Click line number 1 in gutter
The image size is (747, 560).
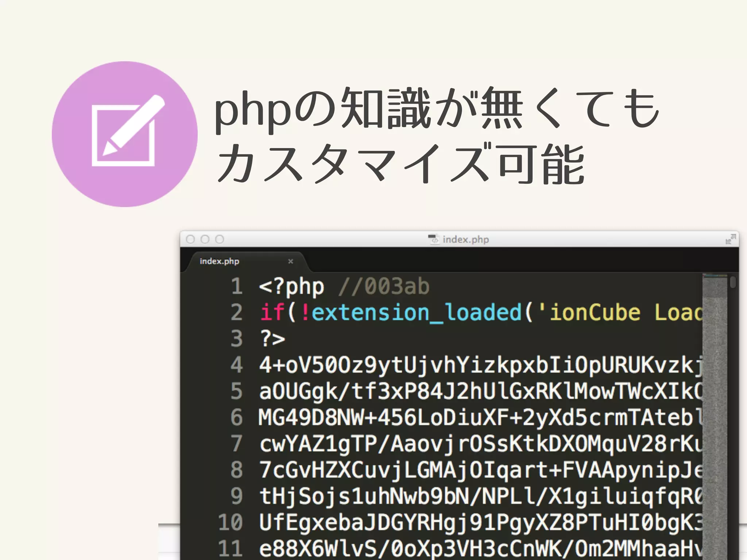tap(237, 286)
